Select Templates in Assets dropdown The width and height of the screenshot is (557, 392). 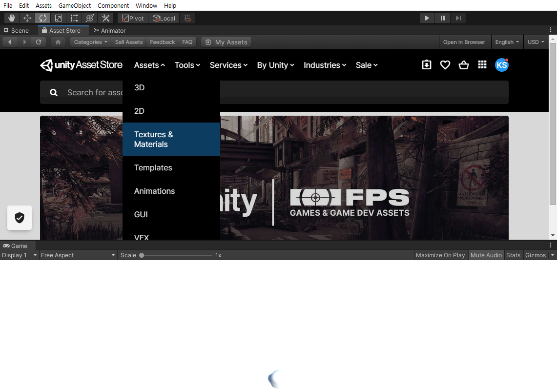[x=171, y=167]
